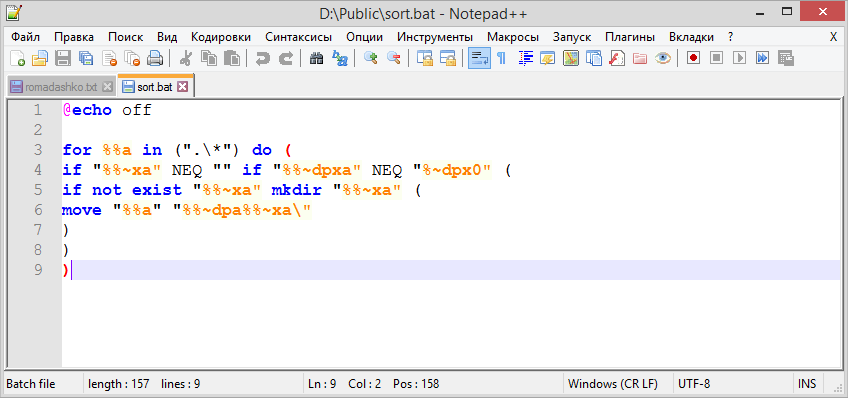Toggle synchronized horizontal scrolling icon

pyautogui.click(x=447, y=58)
